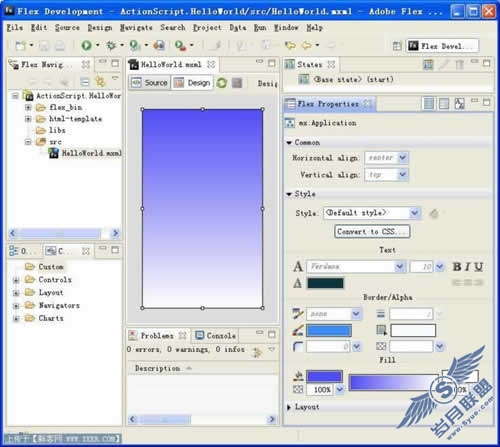
Task: Click the Category view icon in Flex Properties
Action: [444, 104]
